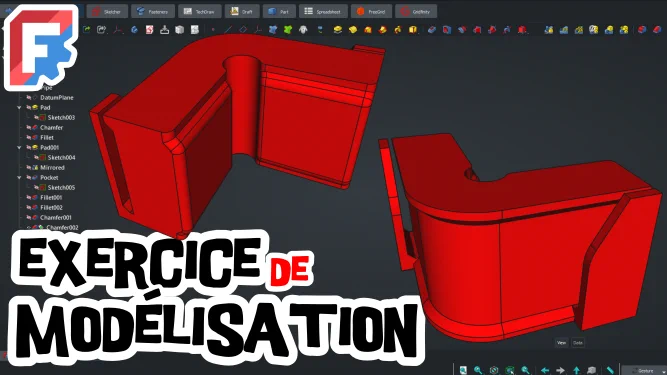Collapse the Pad tree item
Image resolution: width=667 pixels, height=375 pixels.
click(19, 108)
